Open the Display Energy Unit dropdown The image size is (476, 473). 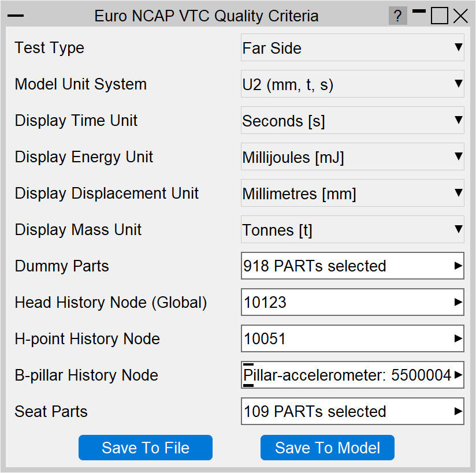352,157
